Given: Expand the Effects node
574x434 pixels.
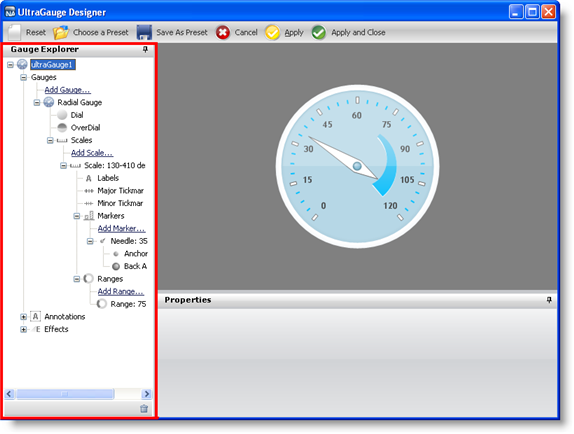Looking at the screenshot, I should pyautogui.click(x=24, y=329).
